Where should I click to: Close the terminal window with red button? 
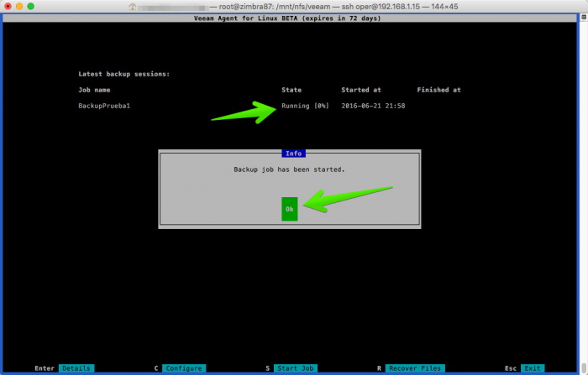pos(8,6)
